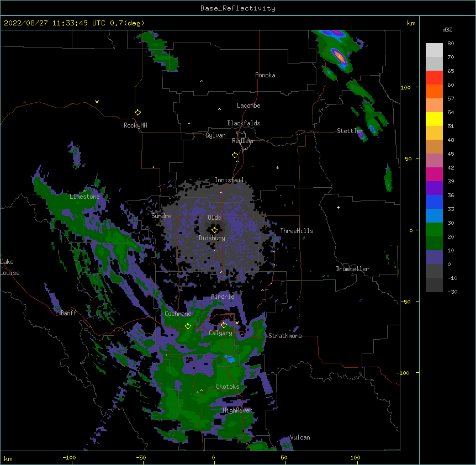Click the Stettler label
The image size is (476, 465).
[350, 130]
